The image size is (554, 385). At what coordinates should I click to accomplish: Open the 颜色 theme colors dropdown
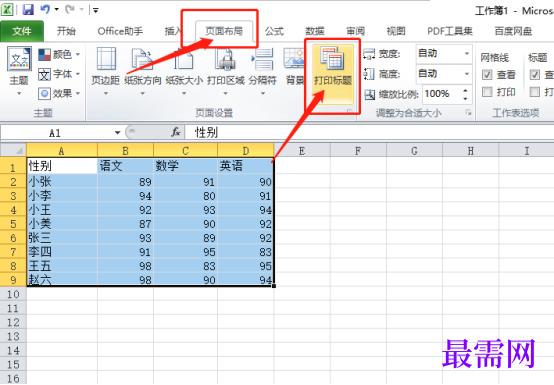click(x=59, y=54)
